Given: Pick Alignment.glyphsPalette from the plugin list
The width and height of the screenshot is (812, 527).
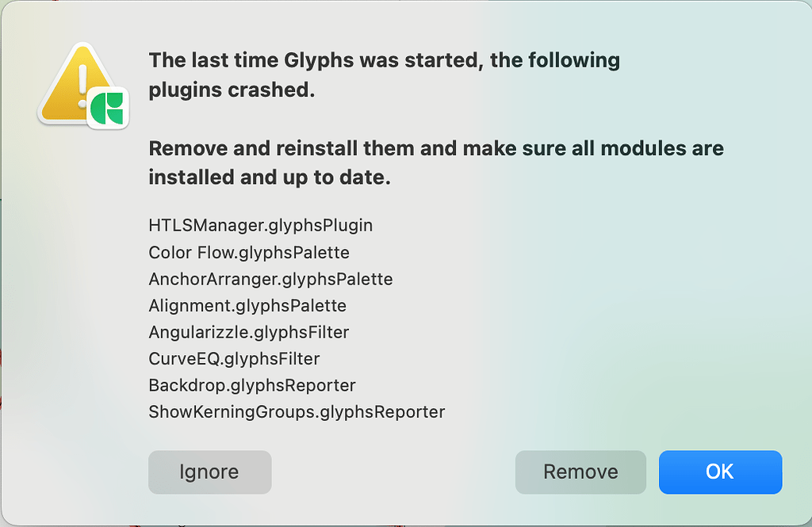Looking at the screenshot, I should (247, 306).
